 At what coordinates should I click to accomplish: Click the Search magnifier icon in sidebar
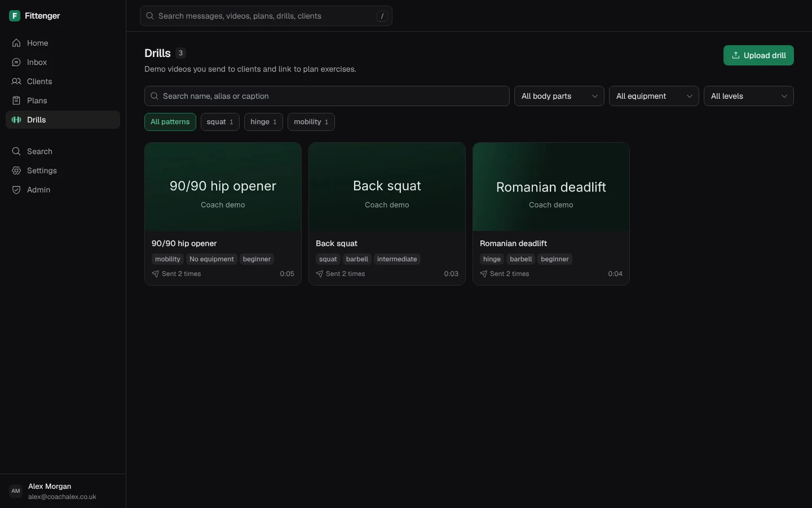(x=16, y=151)
